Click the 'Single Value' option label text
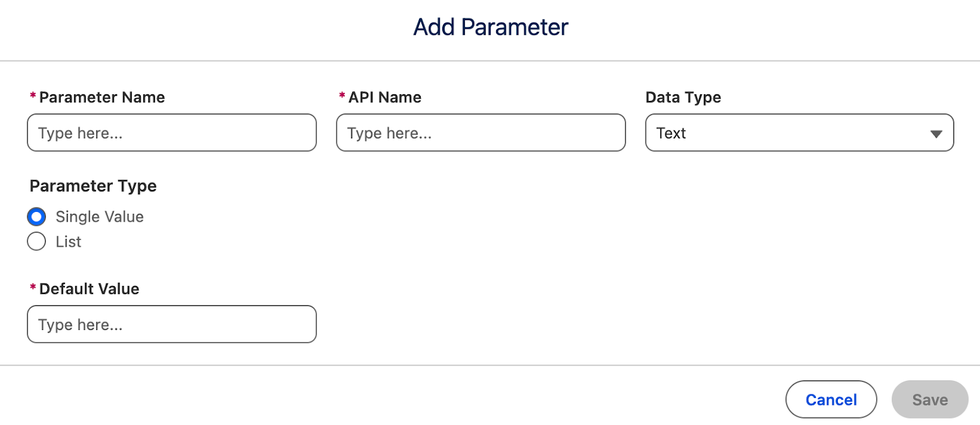The image size is (980, 425). pyautogui.click(x=99, y=217)
